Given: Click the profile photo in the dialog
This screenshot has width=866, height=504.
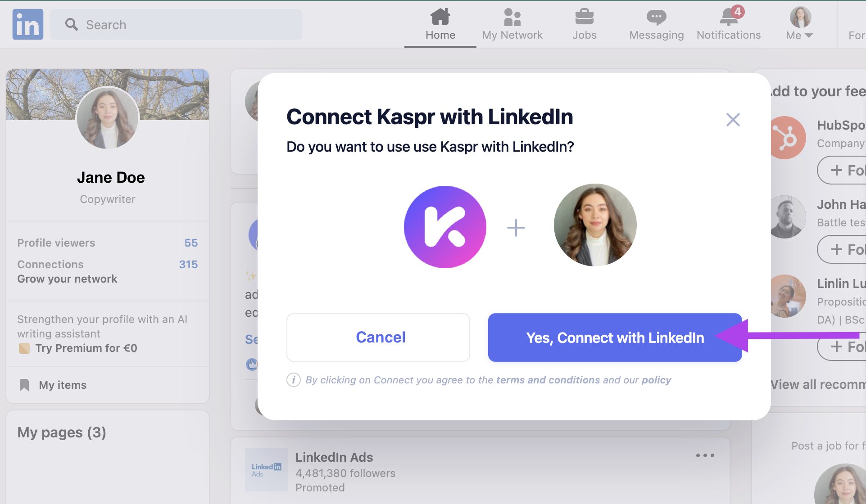Looking at the screenshot, I should pos(595,225).
